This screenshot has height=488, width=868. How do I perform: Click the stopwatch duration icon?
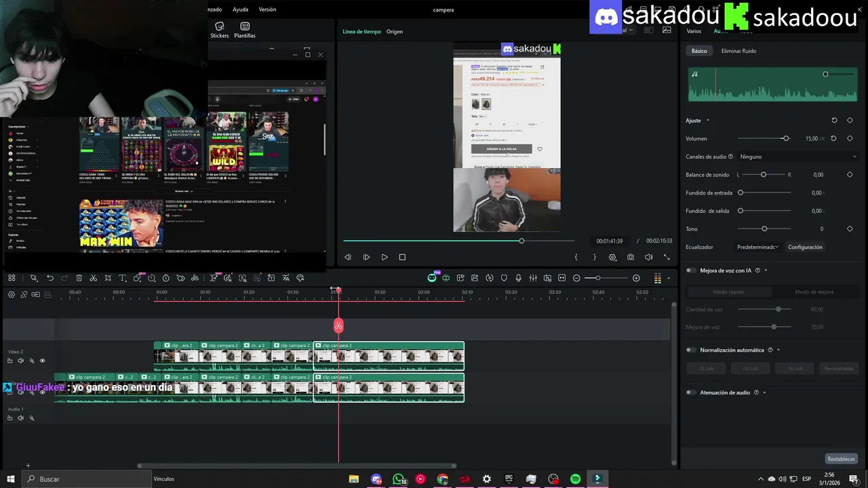[x=165, y=278]
